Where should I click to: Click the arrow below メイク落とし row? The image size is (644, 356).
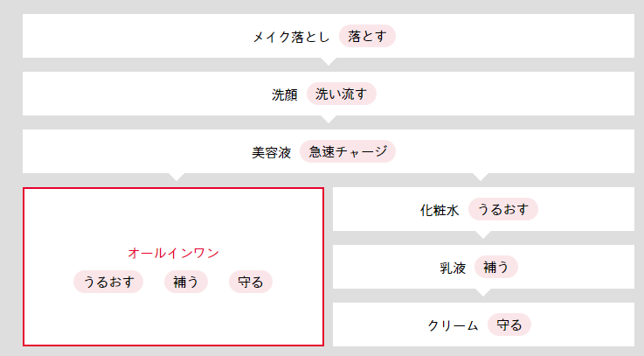(329, 61)
